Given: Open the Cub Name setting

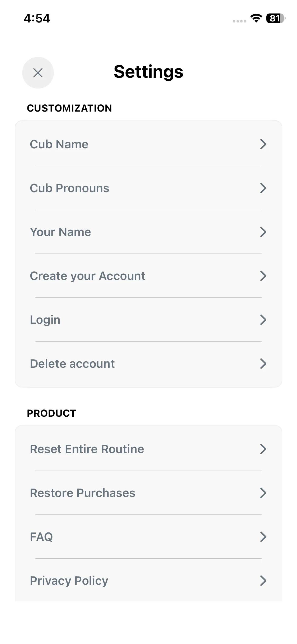Looking at the screenshot, I should 59,144.
